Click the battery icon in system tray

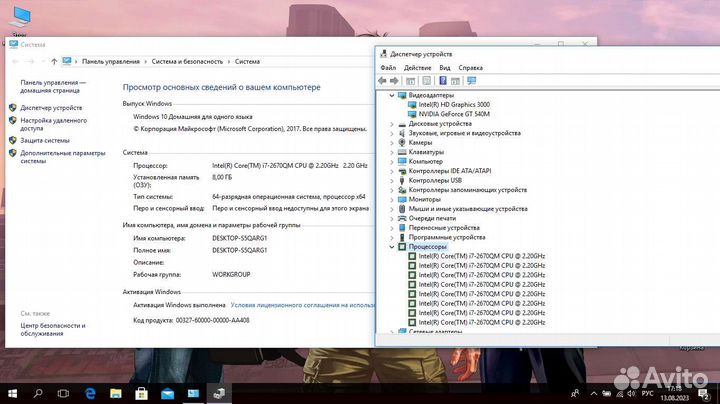pos(607,393)
